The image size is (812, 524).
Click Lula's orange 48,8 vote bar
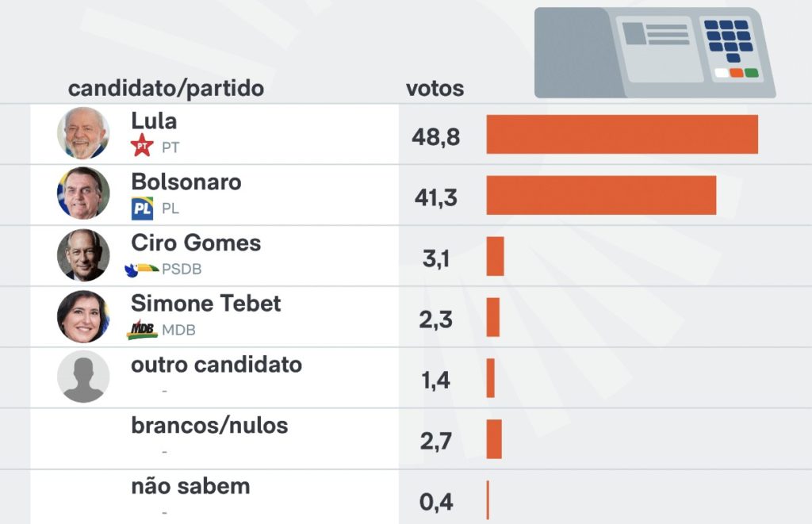tap(622, 134)
